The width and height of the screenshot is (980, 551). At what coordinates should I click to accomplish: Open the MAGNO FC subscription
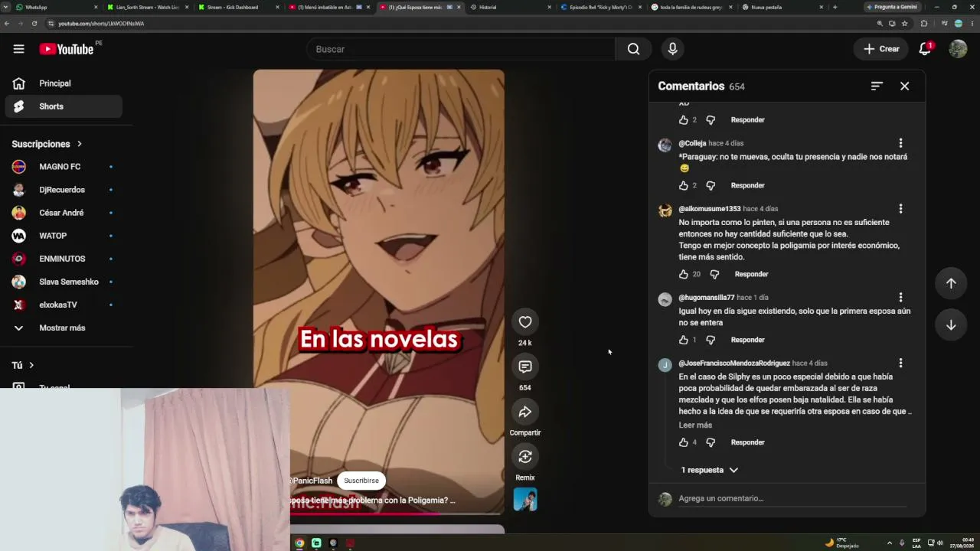[64, 167]
